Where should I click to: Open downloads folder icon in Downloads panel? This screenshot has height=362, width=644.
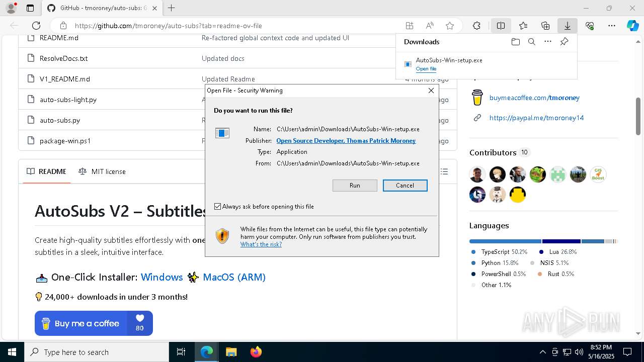[x=516, y=42]
